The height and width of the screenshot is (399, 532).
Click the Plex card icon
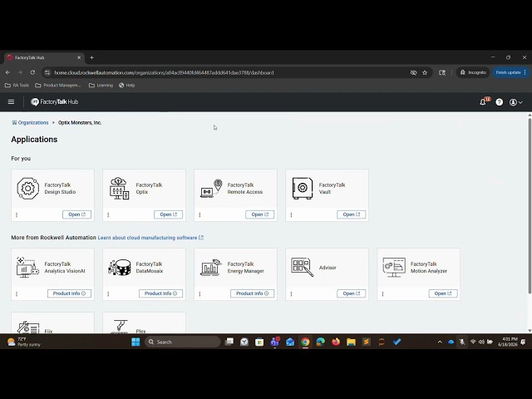(120, 327)
